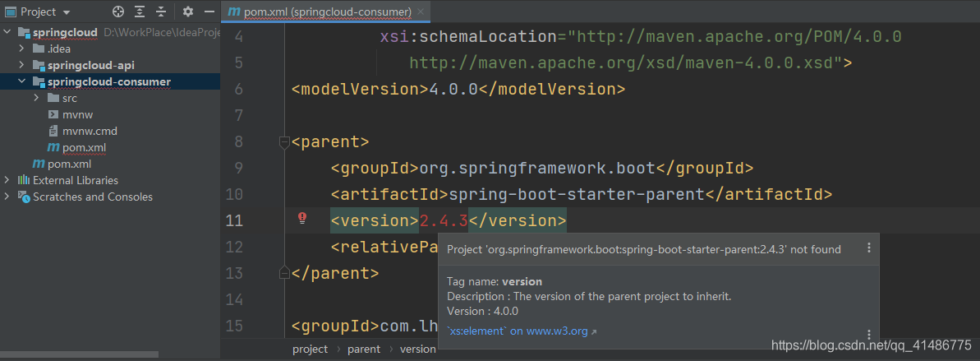Screen dimensions: 980x361
Task: Open the root-level pom.xml file
Action: (69, 164)
